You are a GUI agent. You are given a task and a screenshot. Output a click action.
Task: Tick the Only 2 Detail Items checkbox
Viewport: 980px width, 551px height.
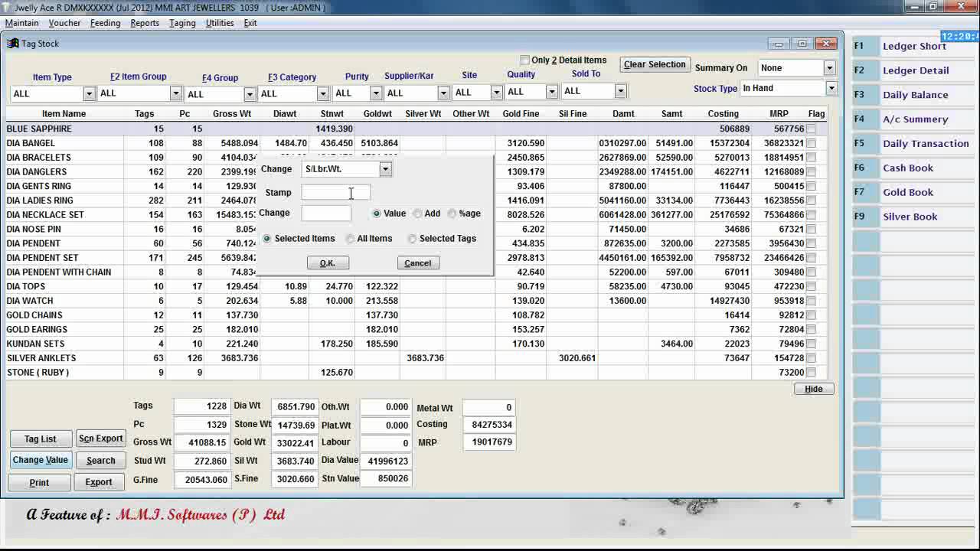(524, 60)
